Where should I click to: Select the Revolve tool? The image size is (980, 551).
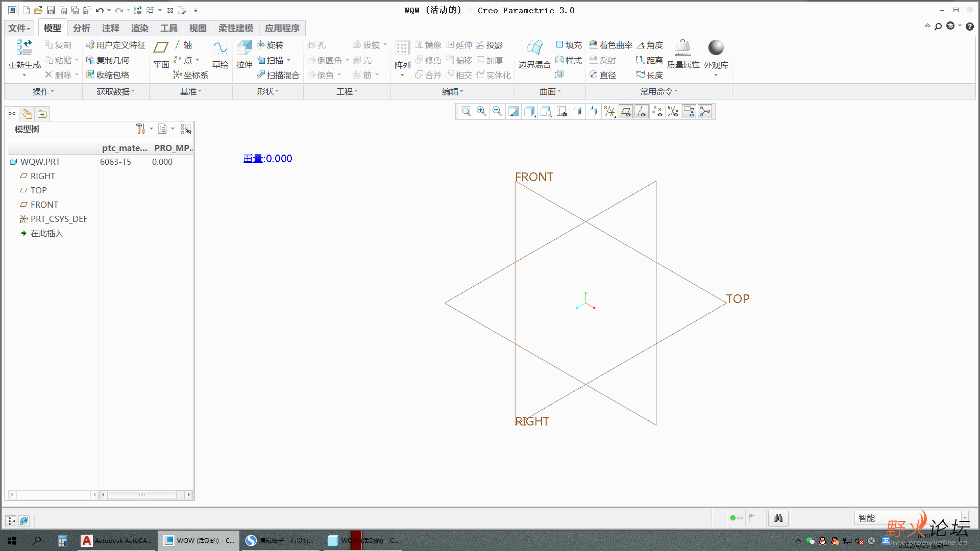270,45
